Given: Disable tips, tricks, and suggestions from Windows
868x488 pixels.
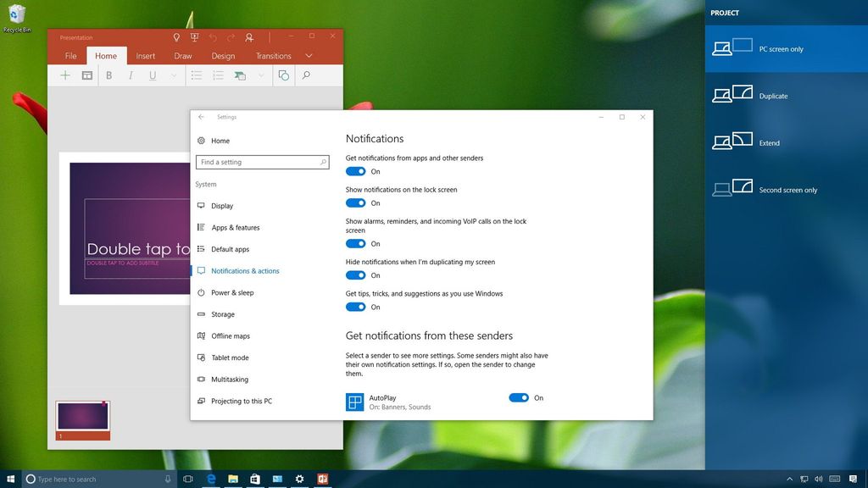Looking at the screenshot, I should pos(355,307).
